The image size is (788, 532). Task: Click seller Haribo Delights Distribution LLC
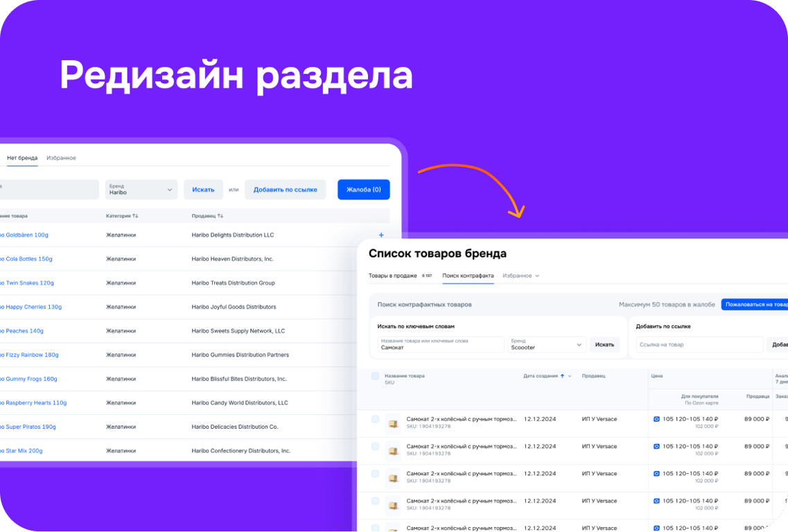point(233,235)
